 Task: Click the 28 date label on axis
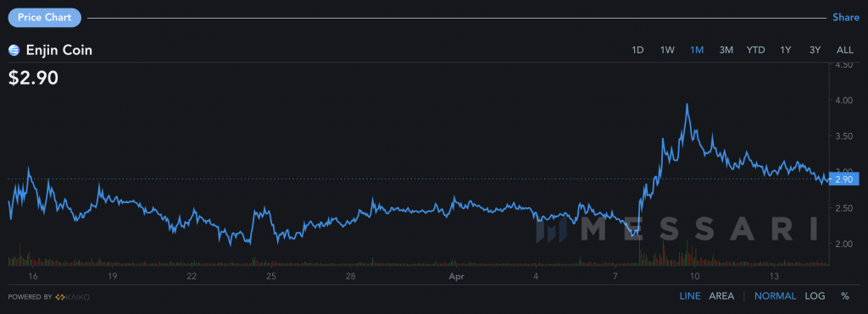click(x=350, y=276)
